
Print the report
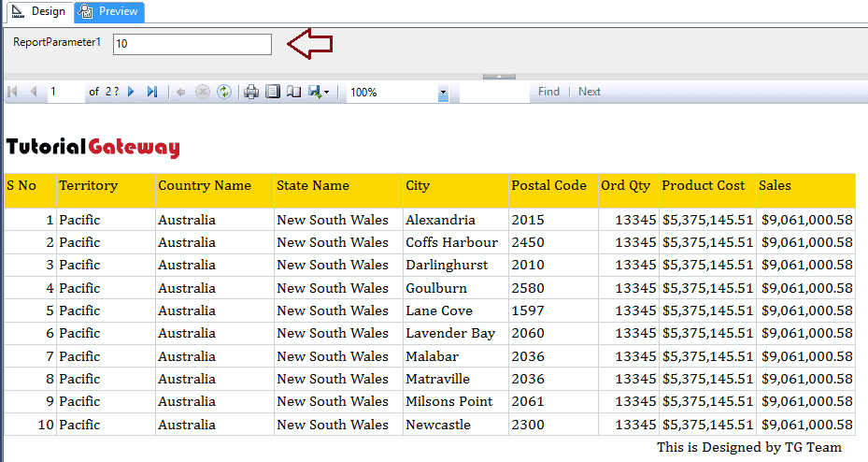click(x=251, y=92)
